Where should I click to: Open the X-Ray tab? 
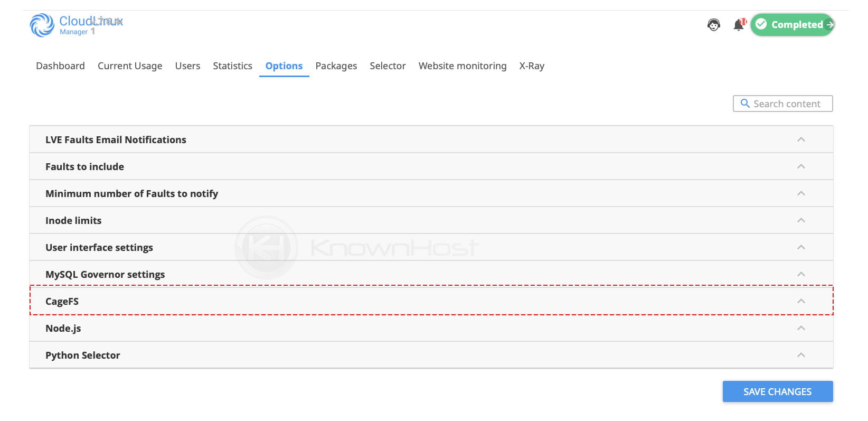[531, 66]
